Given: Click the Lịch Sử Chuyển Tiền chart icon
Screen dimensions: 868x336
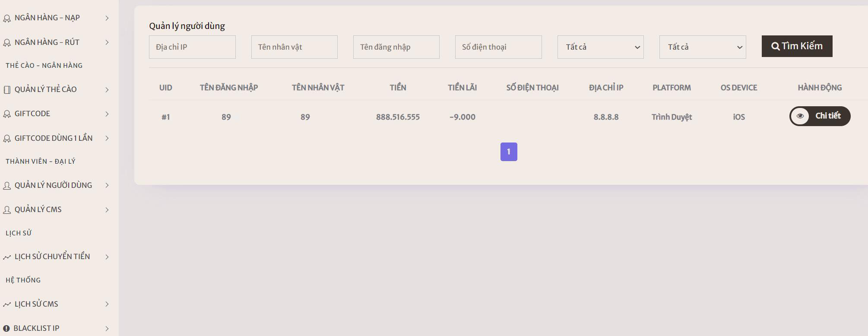Looking at the screenshot, I should 7,257.
